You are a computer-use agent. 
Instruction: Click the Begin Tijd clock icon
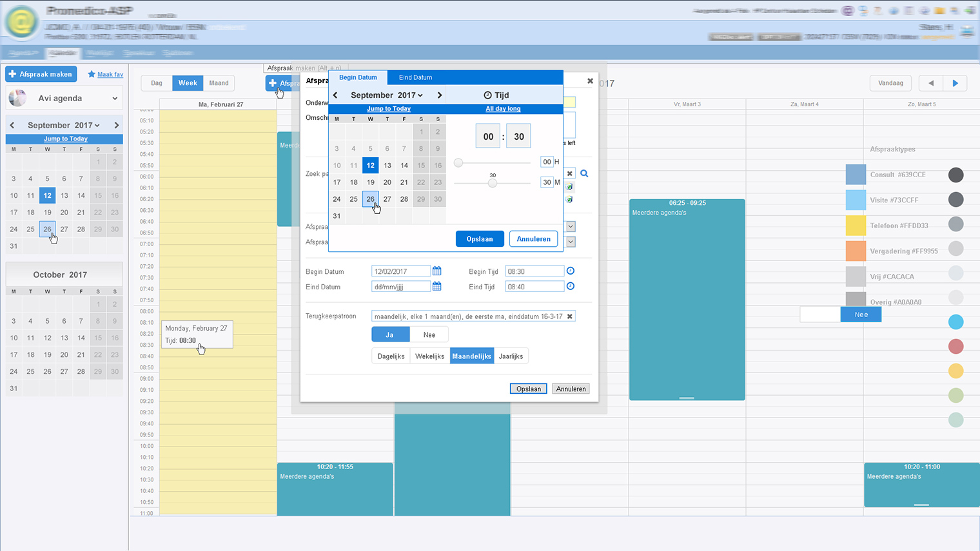[x=571, y=271]
